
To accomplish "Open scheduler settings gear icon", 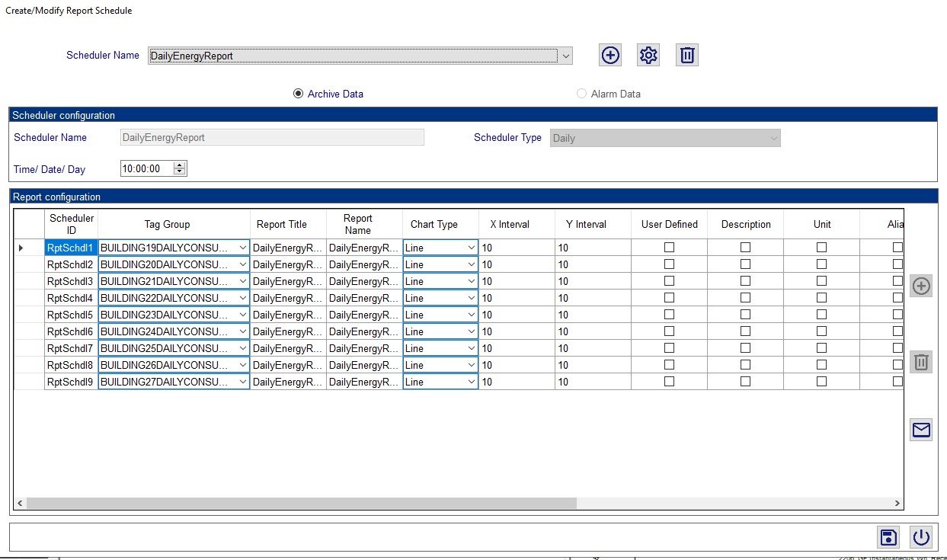I will [x=648, y=55].
